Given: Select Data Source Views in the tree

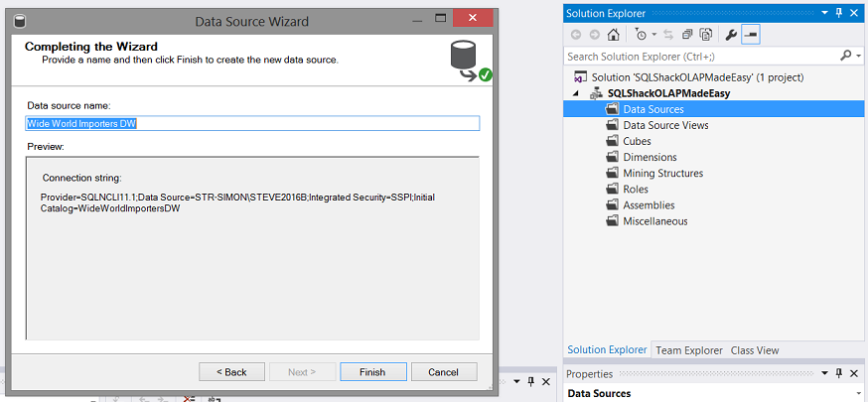Looking at the screenshot, I should coord(665,125).
